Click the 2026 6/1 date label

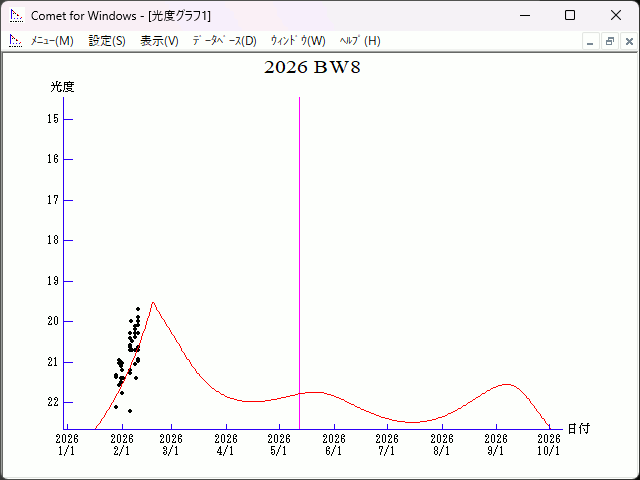tap(333, 445)
